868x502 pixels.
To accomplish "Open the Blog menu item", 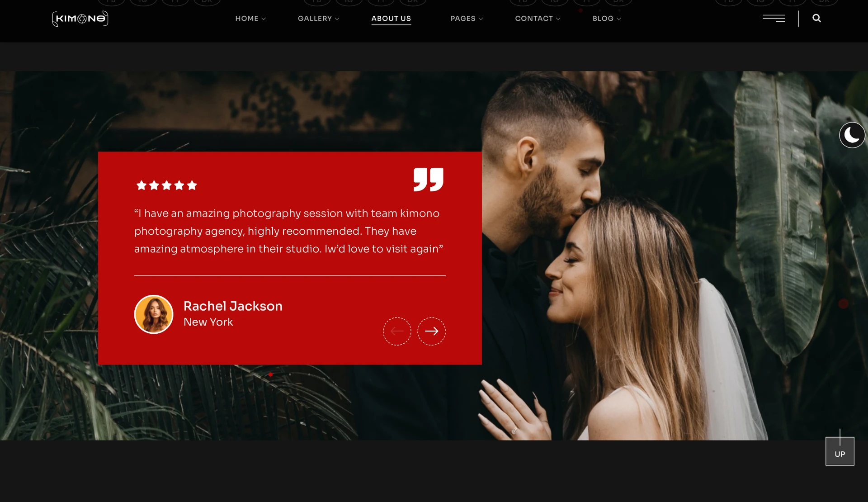I will tap(607, 19).
